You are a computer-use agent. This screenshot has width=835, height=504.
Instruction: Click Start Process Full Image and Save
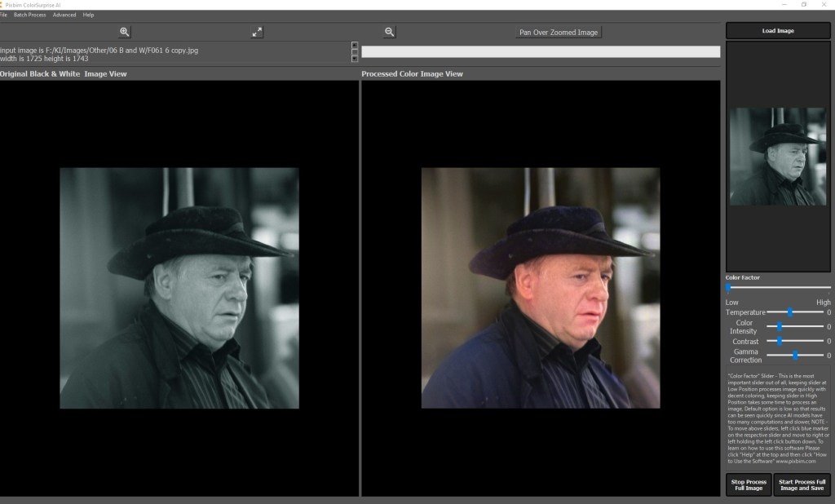pyautogui.click(x=802, y=484)
